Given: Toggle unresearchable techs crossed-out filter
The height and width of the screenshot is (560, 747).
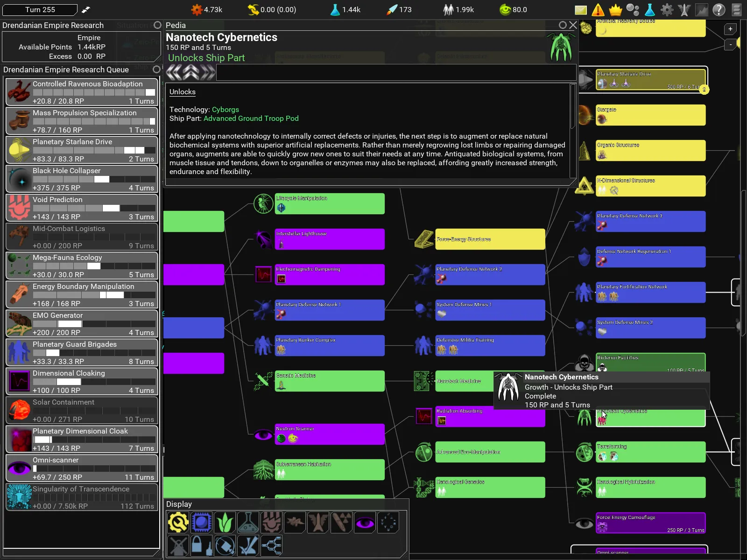Looking at the screenshot, I should (x=178, y=545).
